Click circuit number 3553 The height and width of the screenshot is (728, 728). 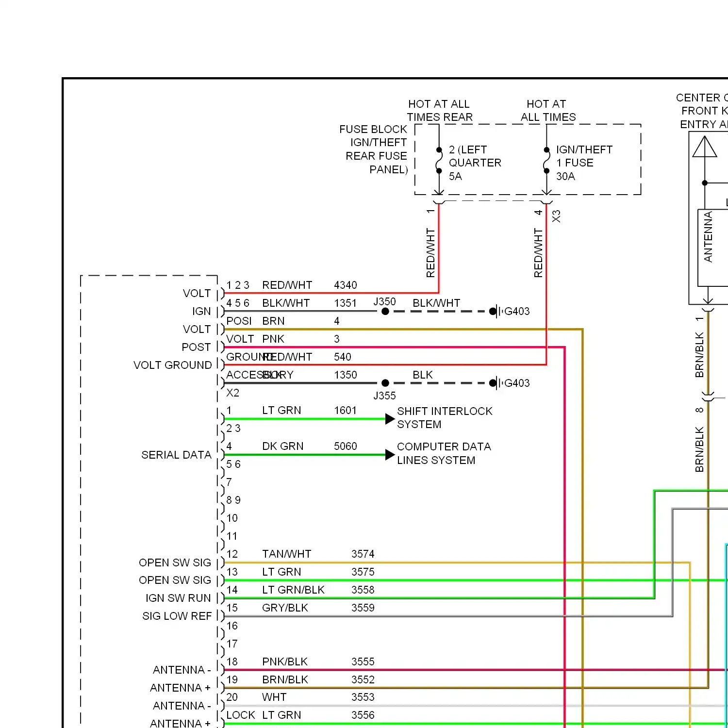363,697
